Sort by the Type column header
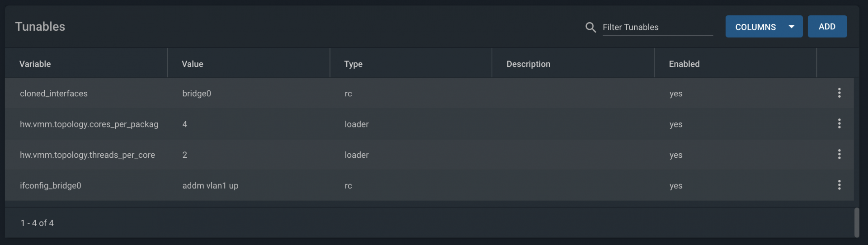Image resolution: width=868 pixels, height=245 pixels. [354, 64]
